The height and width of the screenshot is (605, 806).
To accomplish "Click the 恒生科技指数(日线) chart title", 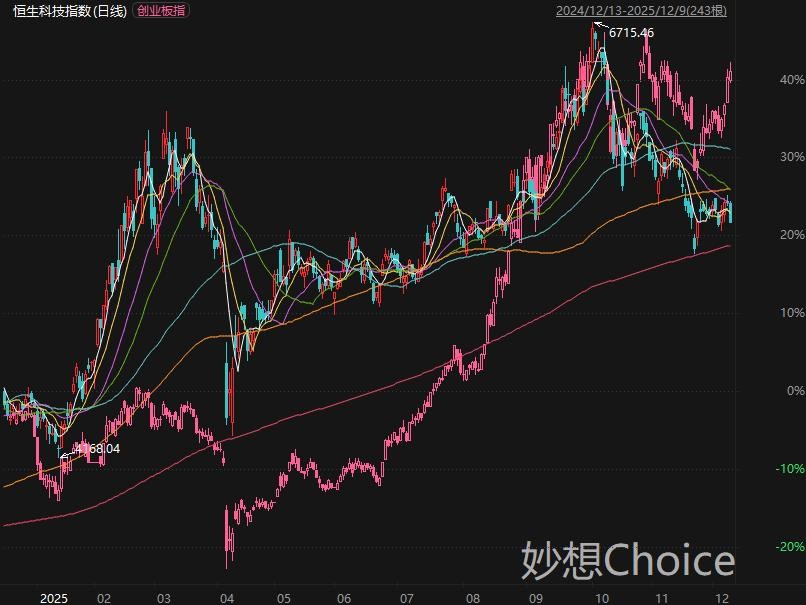I will tap(70, 11).
